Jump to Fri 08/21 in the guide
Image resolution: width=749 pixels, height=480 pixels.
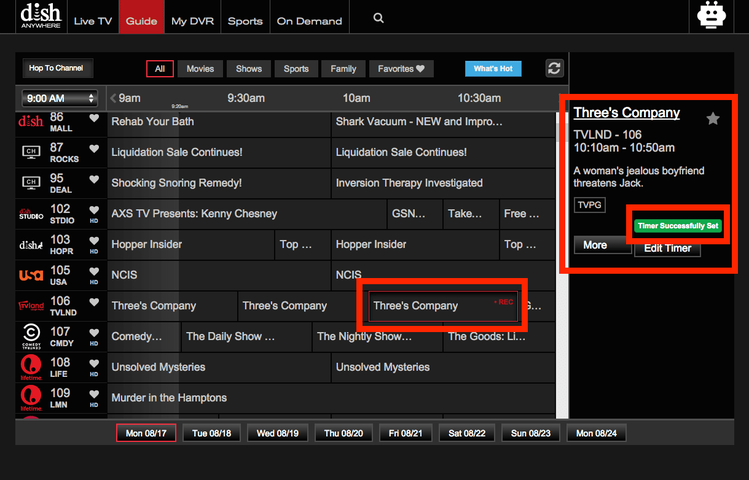point(406,433)
